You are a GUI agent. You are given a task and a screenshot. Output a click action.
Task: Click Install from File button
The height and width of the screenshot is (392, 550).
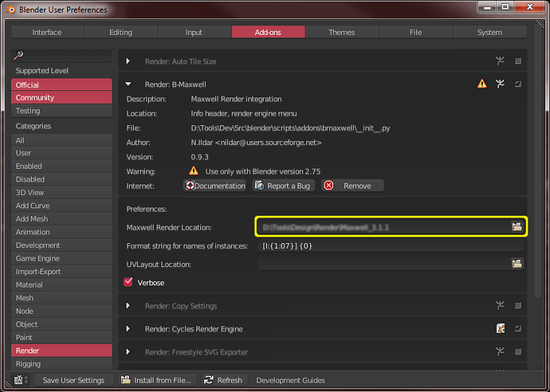(156, 380)
